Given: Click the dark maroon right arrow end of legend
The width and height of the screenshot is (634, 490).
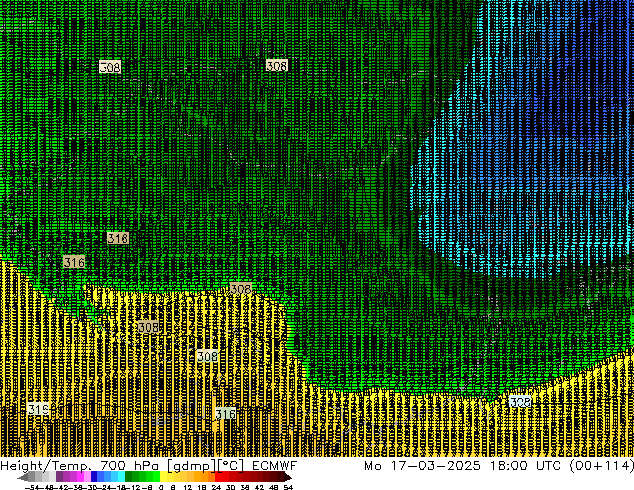Looking at the screenshot, I should click(x=288, y=476).
